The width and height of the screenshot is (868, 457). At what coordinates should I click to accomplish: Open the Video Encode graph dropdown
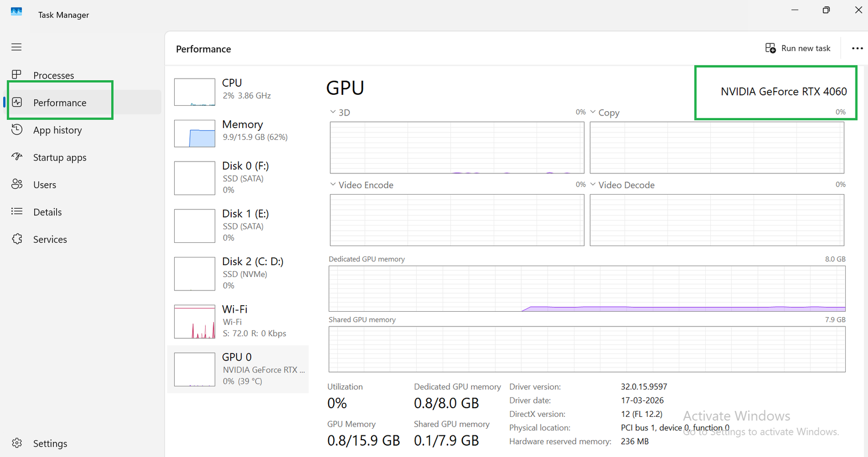point(333,184)
